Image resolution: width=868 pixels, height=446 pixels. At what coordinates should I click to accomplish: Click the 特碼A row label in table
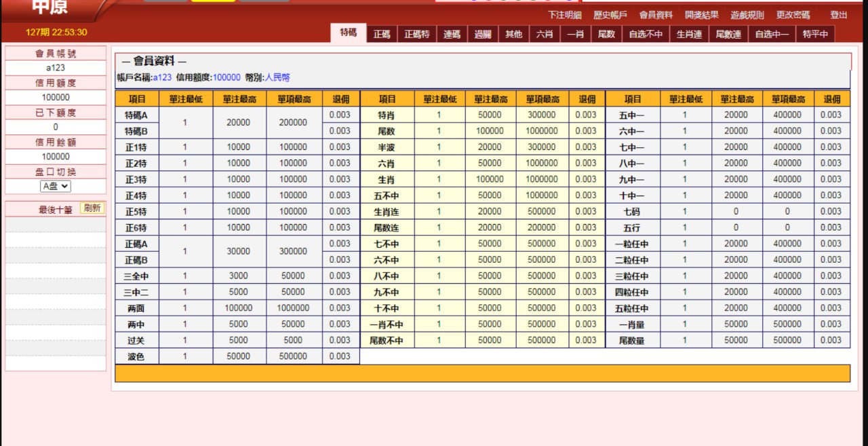136,115
